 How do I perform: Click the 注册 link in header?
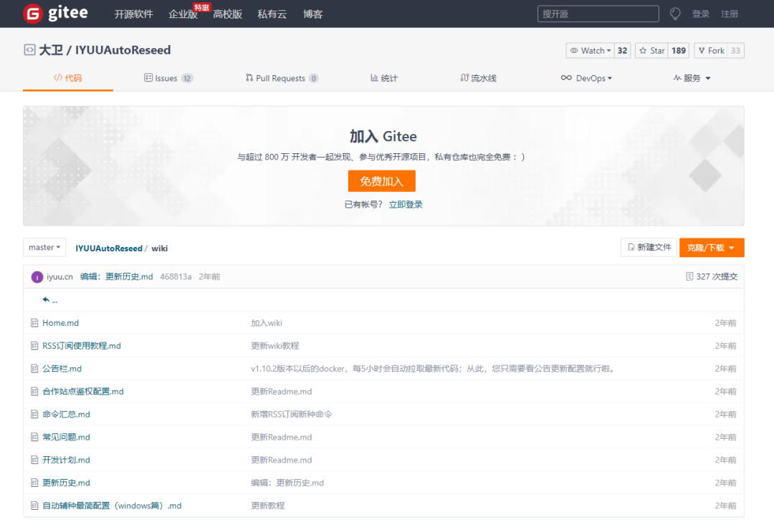(730, 14)
